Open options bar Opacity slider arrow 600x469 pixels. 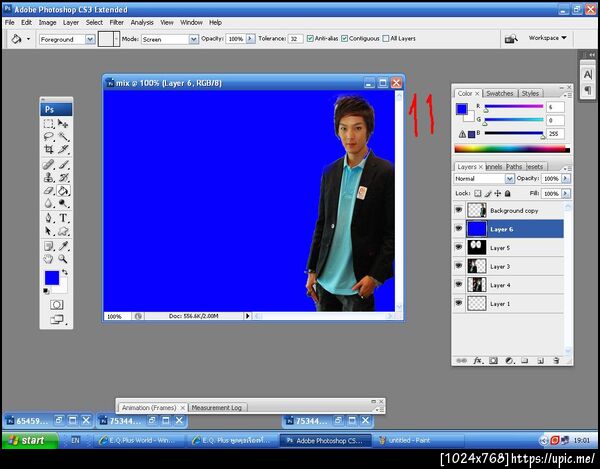(250, 39)
